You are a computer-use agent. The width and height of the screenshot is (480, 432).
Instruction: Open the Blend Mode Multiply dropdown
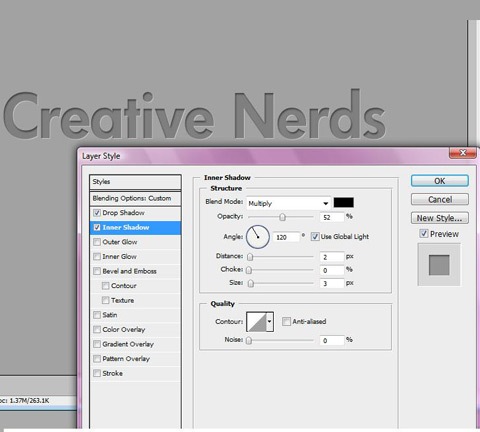[288, 203]
